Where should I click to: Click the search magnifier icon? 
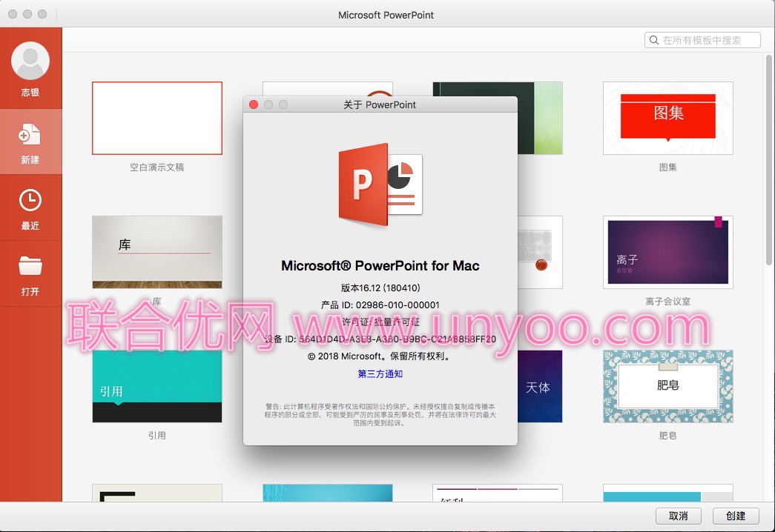[654, 40]
